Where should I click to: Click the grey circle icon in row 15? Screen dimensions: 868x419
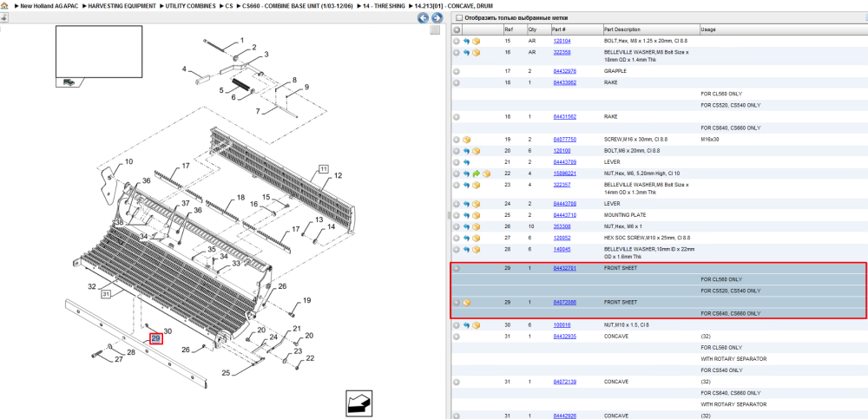point(457,41)
